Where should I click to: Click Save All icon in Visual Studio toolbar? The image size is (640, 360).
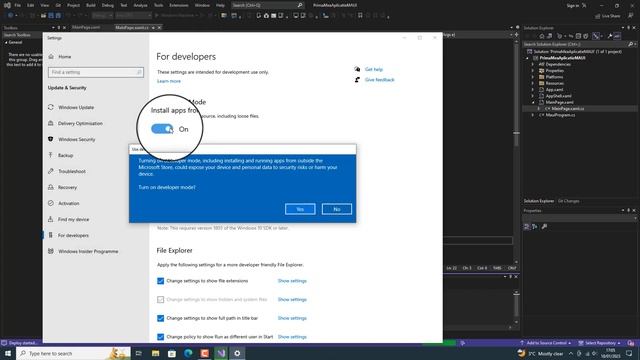click(x=58, y=16)
